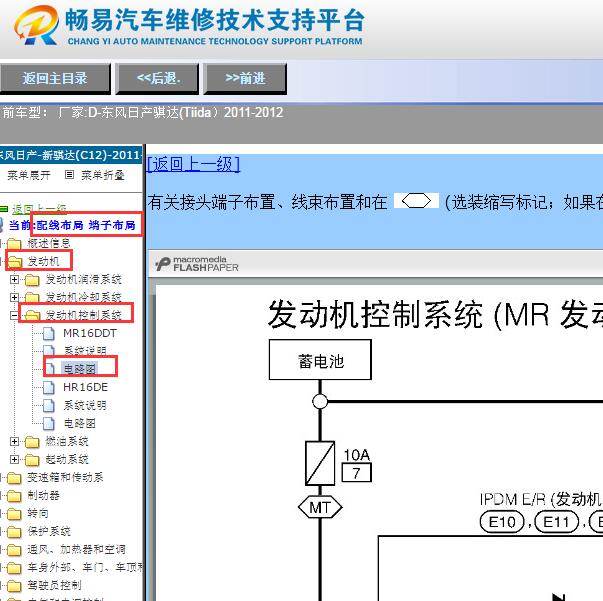
Task: Open the 变速箱和传动系 folder
Action: pyautogui.click(x=65, y=477)
